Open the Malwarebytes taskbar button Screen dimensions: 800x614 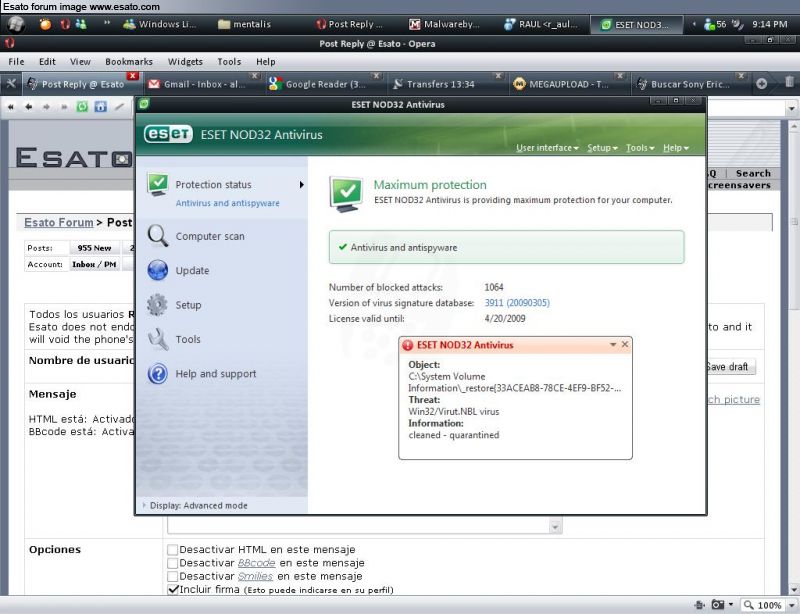click(x=444, y=24)
